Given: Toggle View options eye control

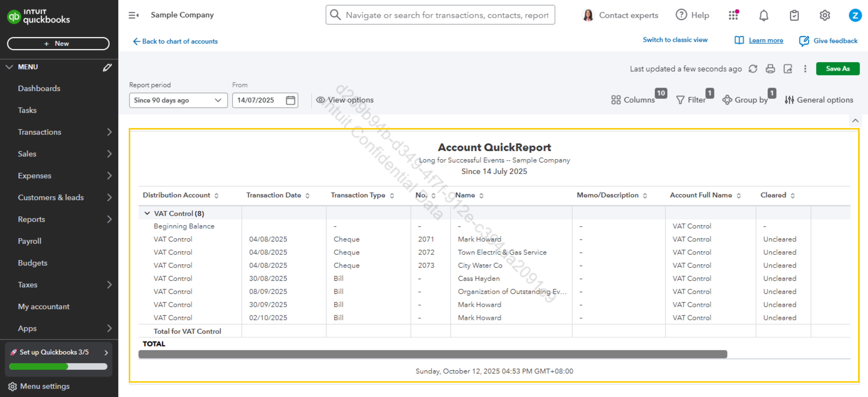Looking at the screenshot, I should [x=345, y=100].
